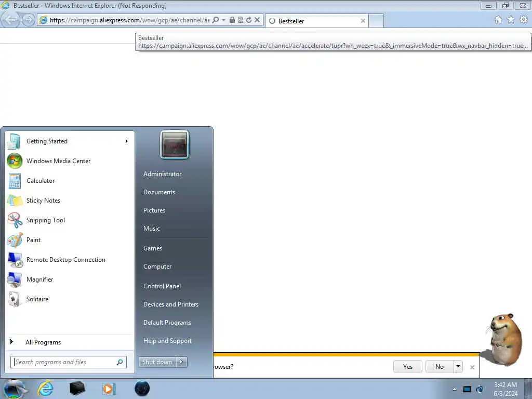
Task: Click the Home icon in Internet Explorer
Action: [x=498, y=20]
